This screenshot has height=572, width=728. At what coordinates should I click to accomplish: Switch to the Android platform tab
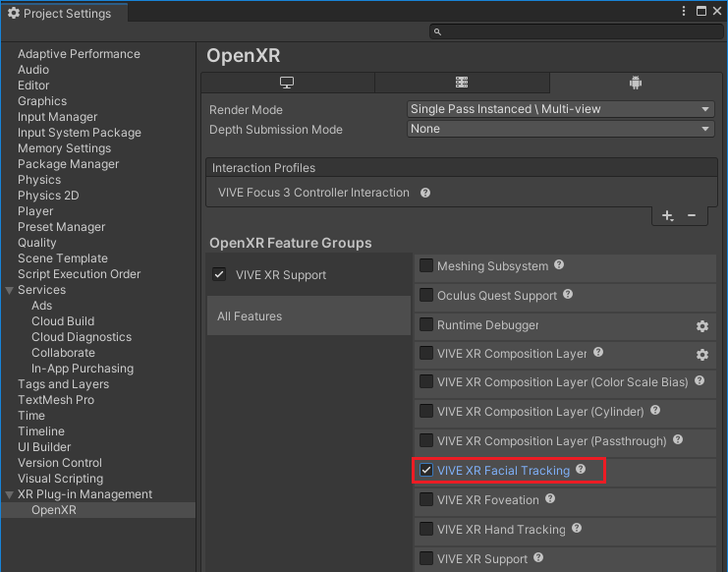click(635, 83)
